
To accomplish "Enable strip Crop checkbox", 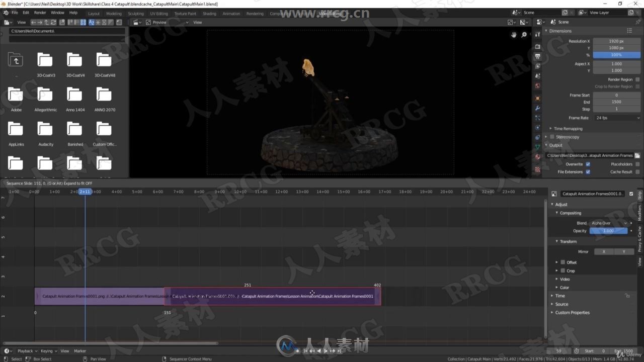I will tap(562, 270).
